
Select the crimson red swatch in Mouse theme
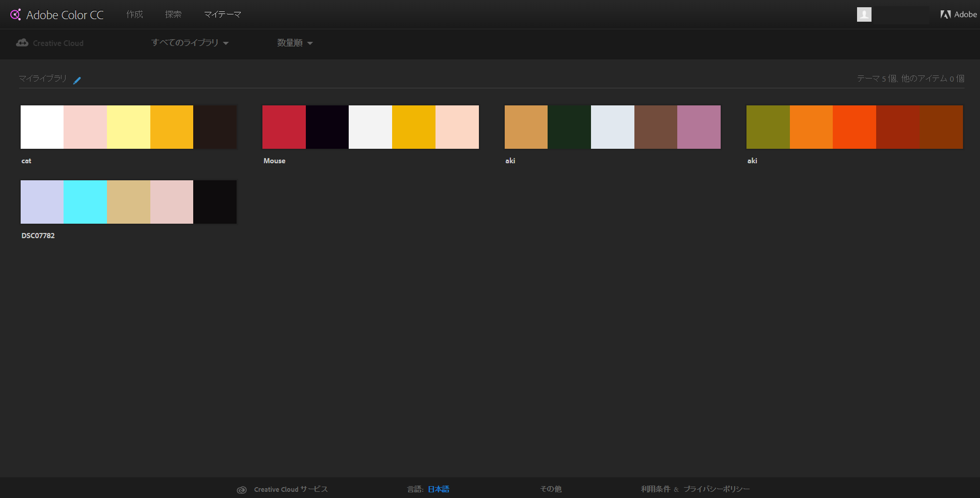coord(284,127)
